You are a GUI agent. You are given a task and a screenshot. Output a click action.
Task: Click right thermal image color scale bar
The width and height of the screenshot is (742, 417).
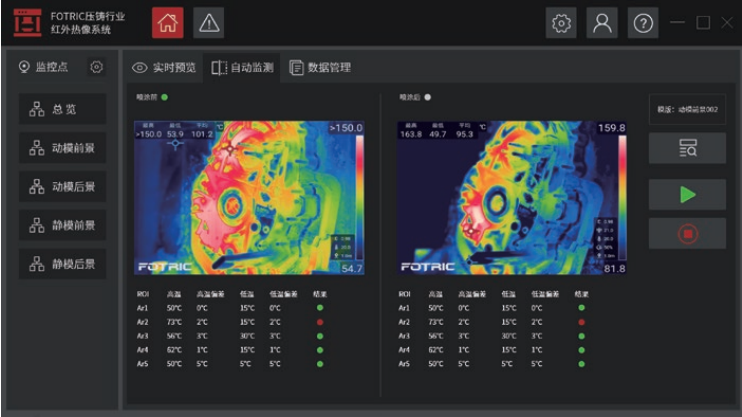(622, 197)
